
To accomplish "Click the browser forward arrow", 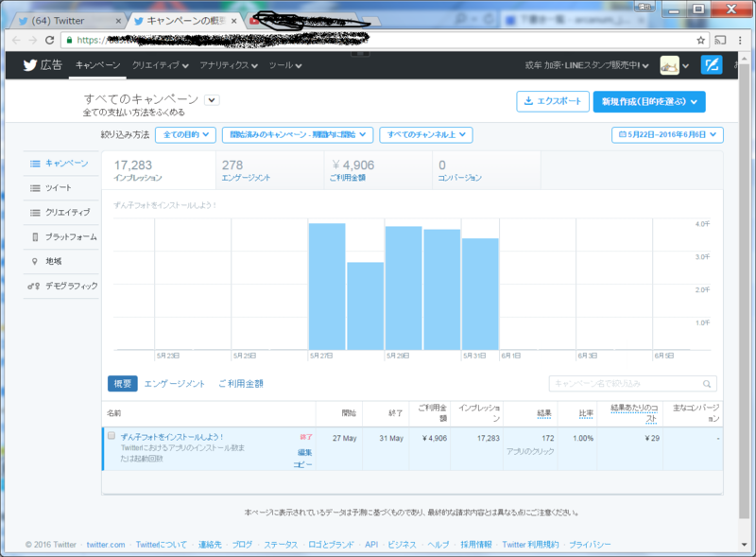I will (33, 40).
